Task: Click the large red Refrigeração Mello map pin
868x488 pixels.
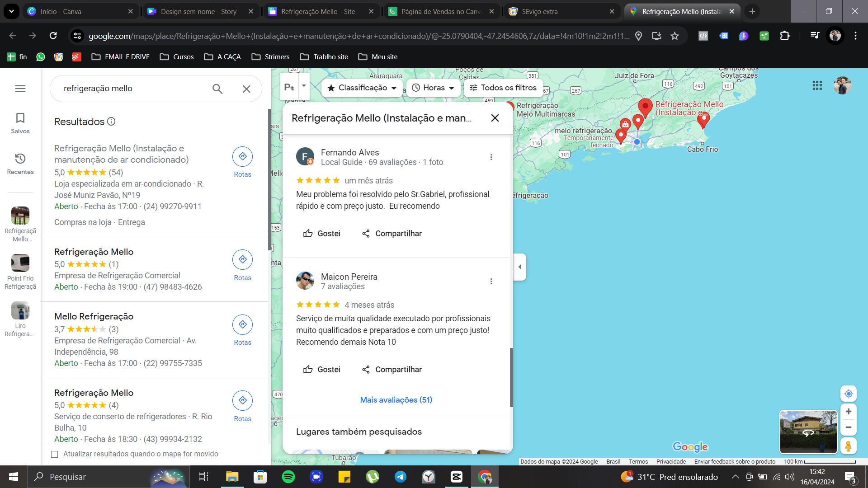Action: pyautogui.click(x=645, y=108)
